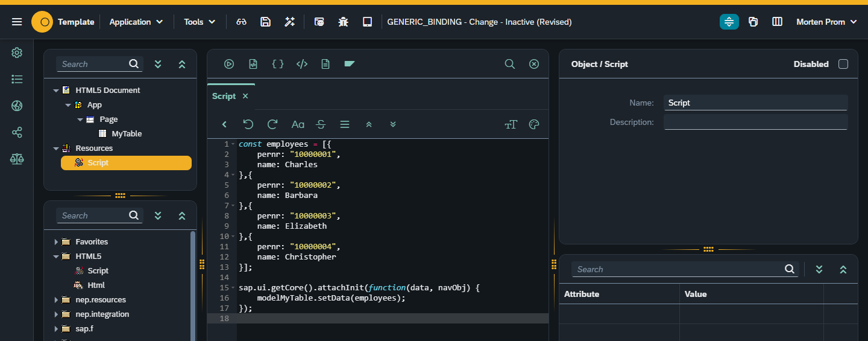
Task: Open the hamburger main menu
Action: click(17, 22)
